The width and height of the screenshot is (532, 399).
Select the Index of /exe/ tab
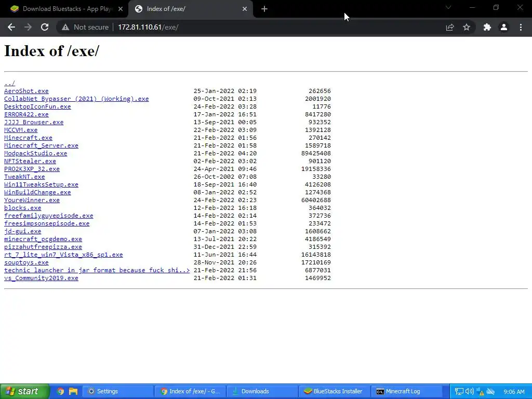click(190, 9)
